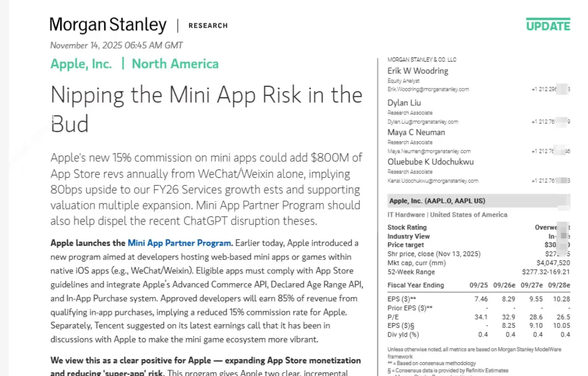Screen dimensions: 588x376
Task: Click the Apple, Inc. (AAPL.O, AAPL US) ticker header
Action: point(437,201)
